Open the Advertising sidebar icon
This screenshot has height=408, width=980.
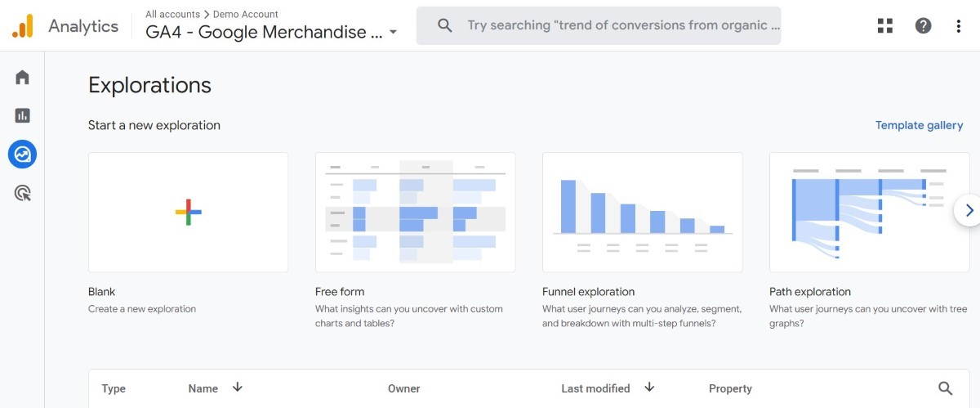(22, 193)
